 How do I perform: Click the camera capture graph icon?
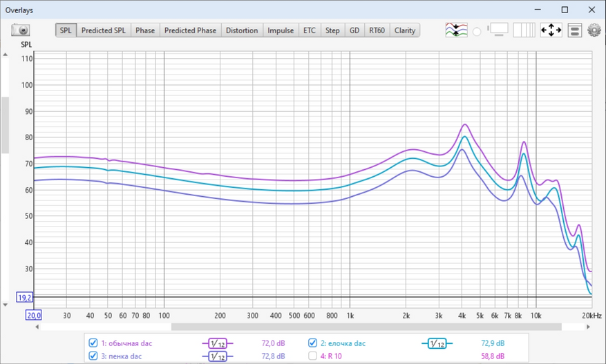point(21,30)
